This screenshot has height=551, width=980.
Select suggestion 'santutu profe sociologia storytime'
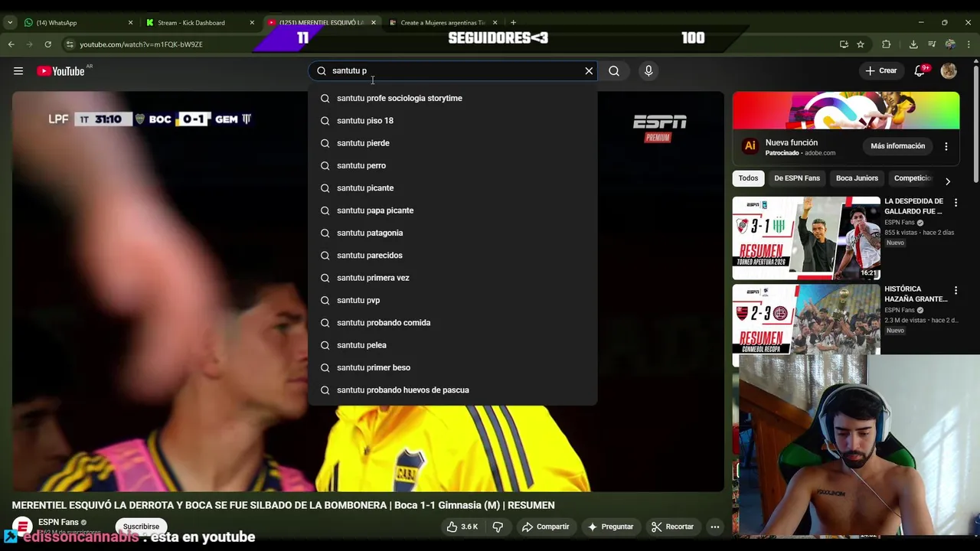[x=452, y=98]
